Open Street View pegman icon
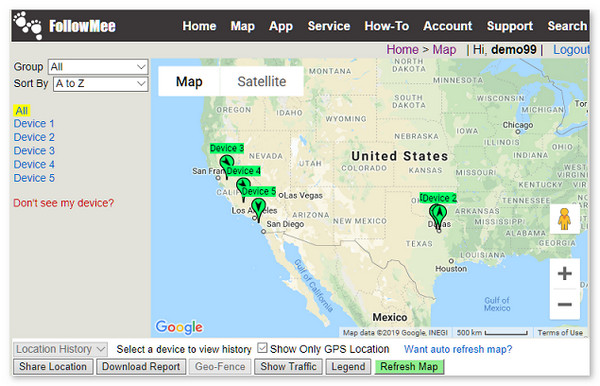The height and width of the screenshot is (386, 600). coord(564,219)
